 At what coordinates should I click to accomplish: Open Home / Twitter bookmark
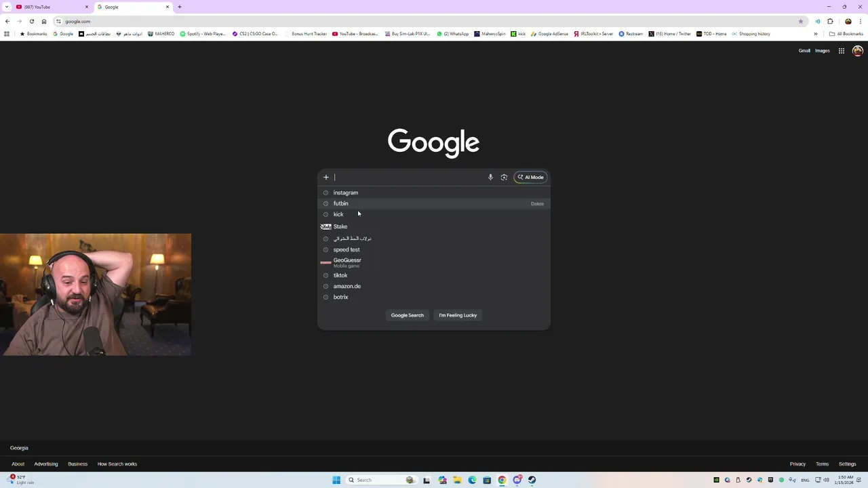pos(669,34)
